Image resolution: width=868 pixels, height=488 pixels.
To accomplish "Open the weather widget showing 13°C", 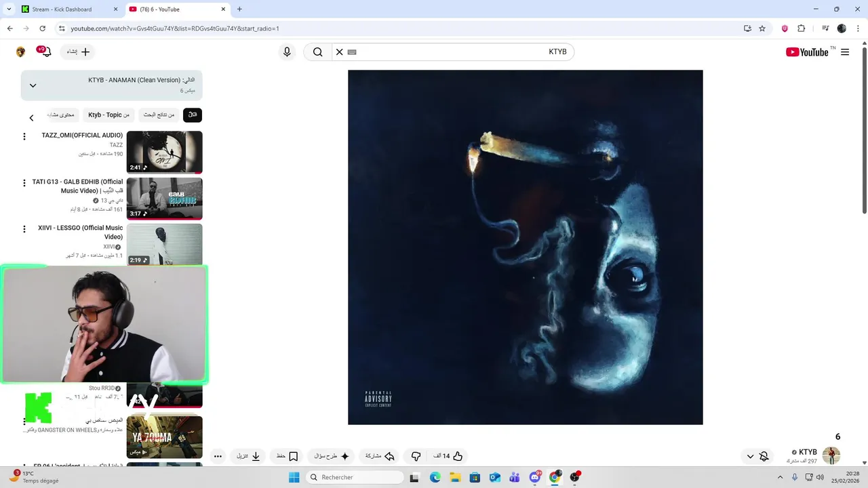I will 33,477.
